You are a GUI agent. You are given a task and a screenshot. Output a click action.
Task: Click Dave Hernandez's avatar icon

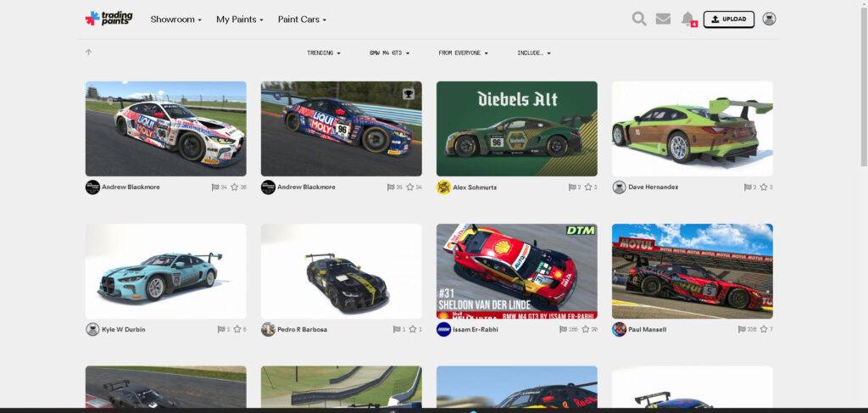(619, 187)
